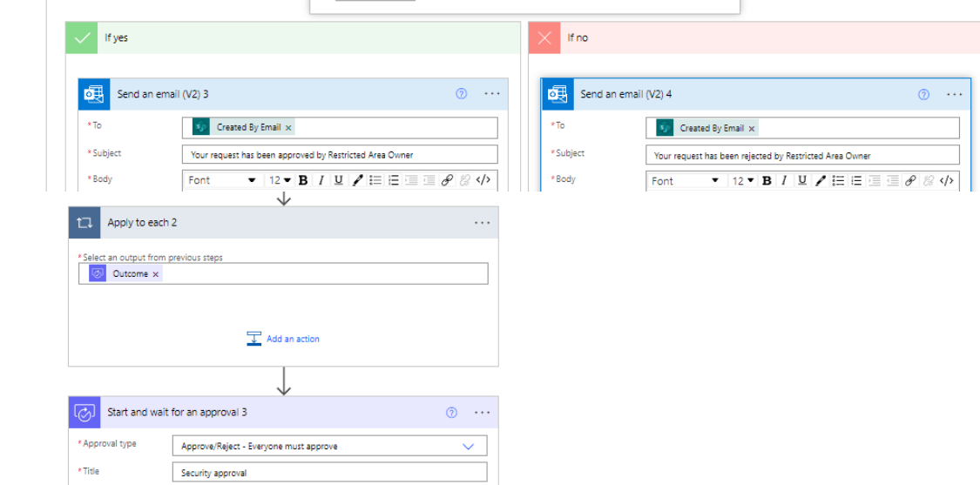Click Add an action in Apply to each 2

tap(283, 339)
